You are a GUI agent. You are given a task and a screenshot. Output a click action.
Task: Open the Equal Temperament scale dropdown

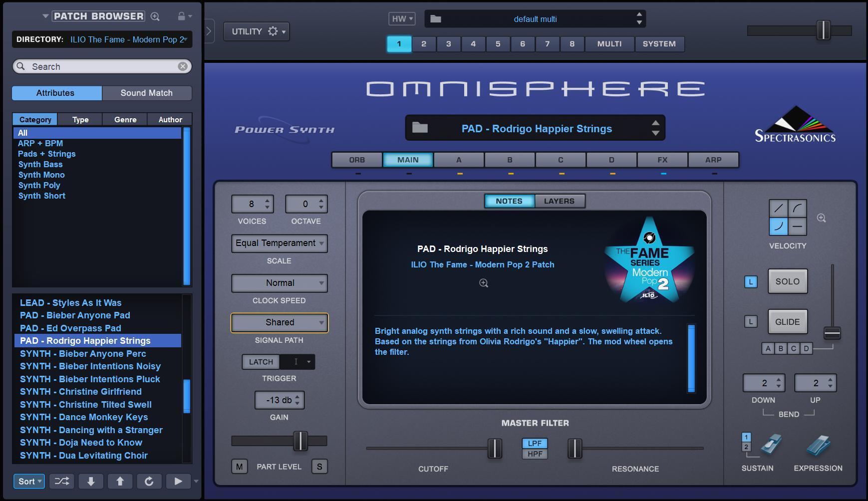point(279,244)
